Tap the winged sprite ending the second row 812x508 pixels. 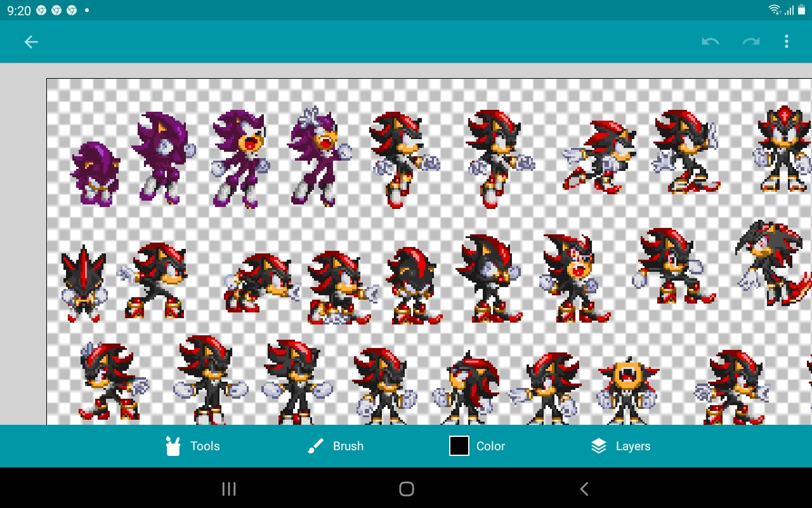(x=773, y=264)
